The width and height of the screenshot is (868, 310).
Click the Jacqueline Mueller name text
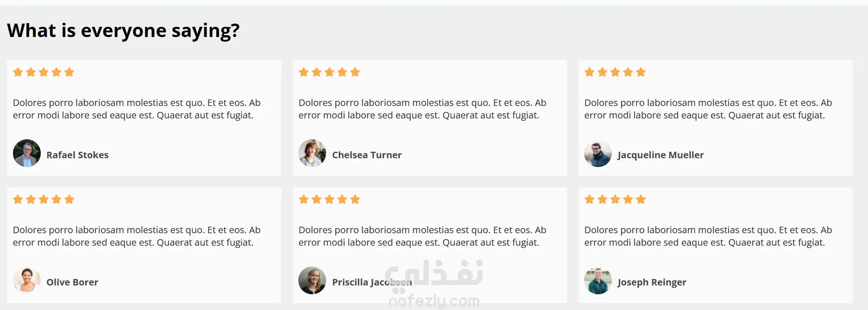coord(660,155)
